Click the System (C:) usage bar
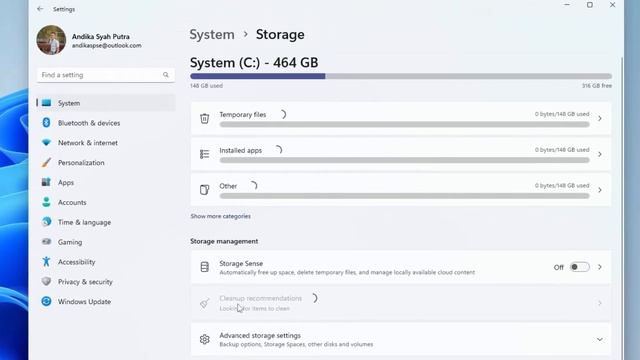 (x=401, y=76)
